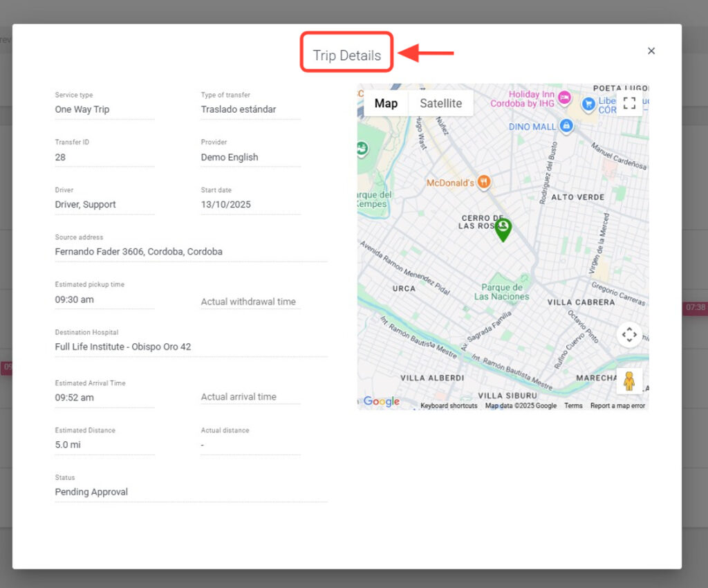Select the Map view tab
Image resolution: width=708 pixels, height=588 pixels.
(386, 104)
